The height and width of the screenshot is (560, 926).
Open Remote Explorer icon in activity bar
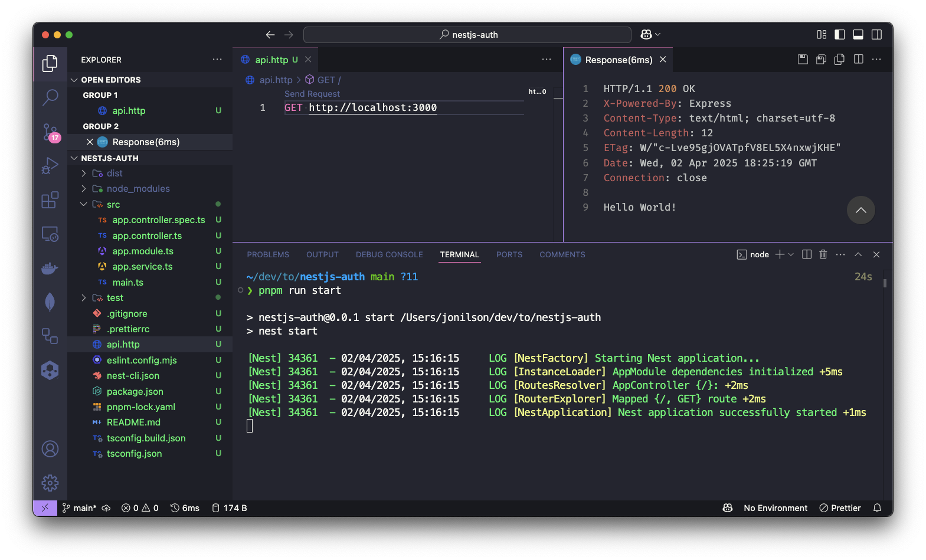click(50, 234)
